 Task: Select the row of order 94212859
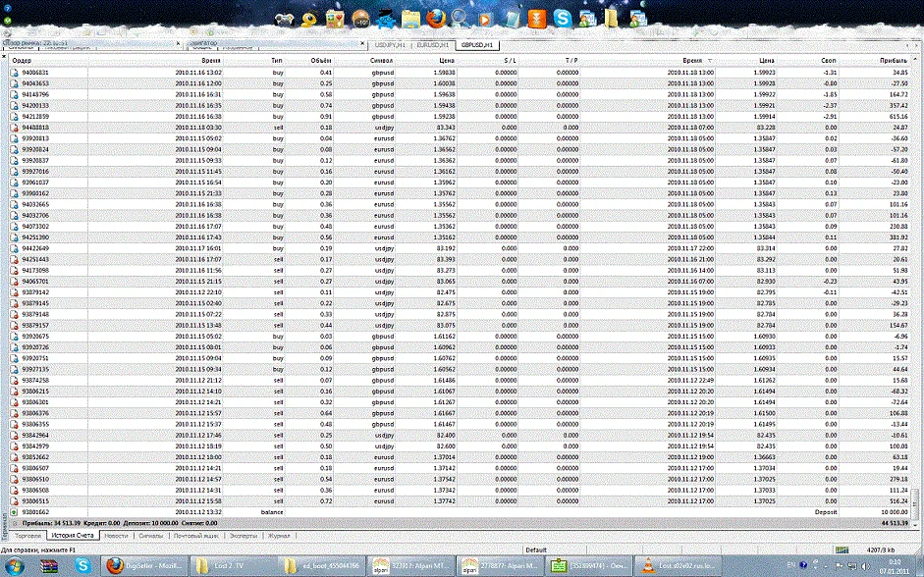pyautogui.click(x=460, y=117)
